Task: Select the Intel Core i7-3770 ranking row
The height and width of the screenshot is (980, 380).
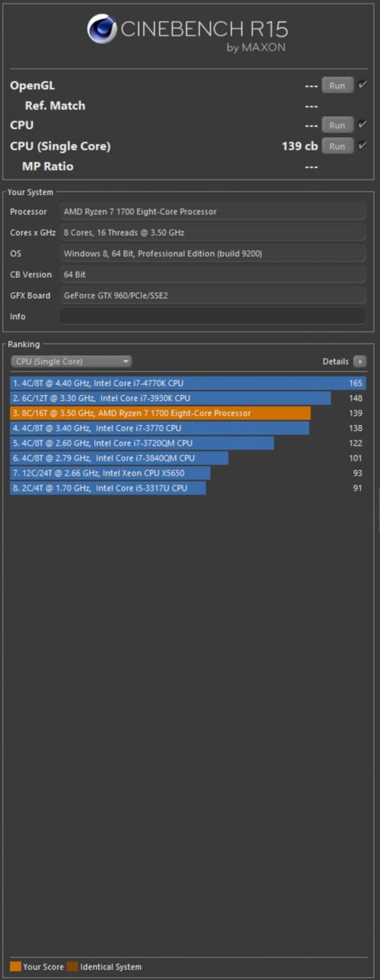Action: [159, 428]
